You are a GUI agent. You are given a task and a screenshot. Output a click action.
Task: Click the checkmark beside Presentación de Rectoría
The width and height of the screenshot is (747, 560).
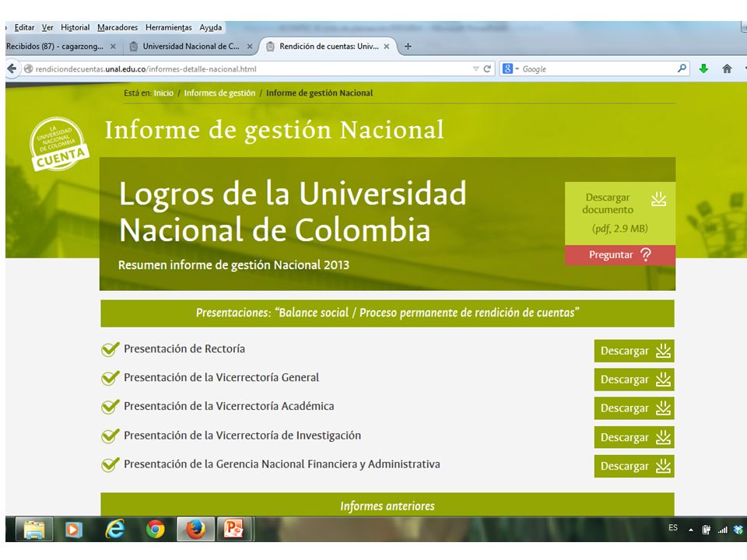coord(110,349)
